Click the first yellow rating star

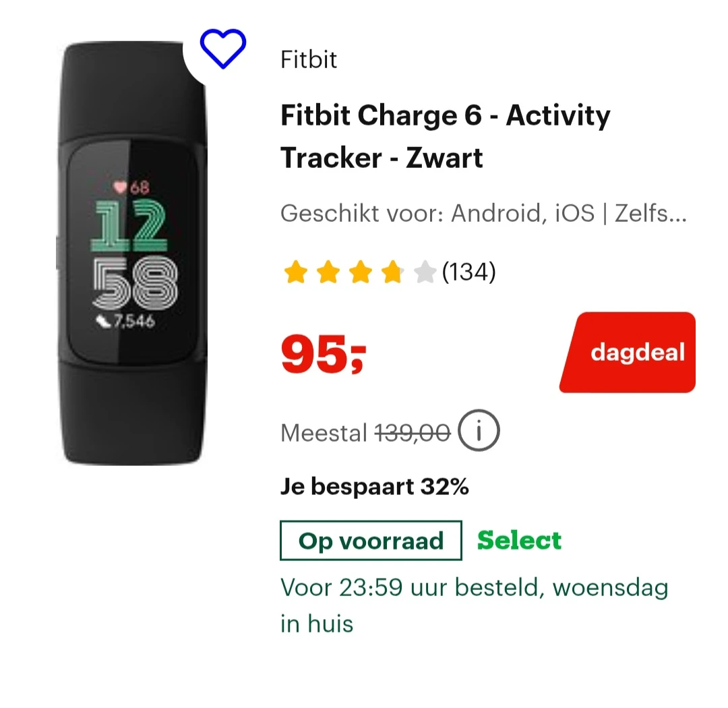pos(296,272)
